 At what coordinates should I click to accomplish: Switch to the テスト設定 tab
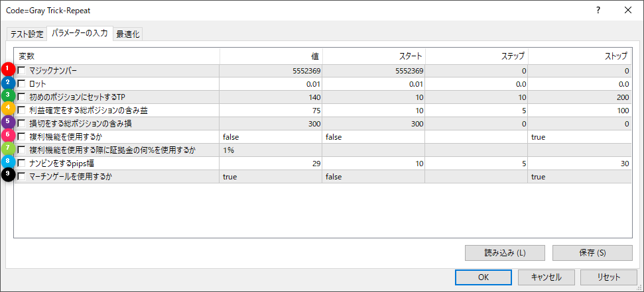tap(27, 34)
